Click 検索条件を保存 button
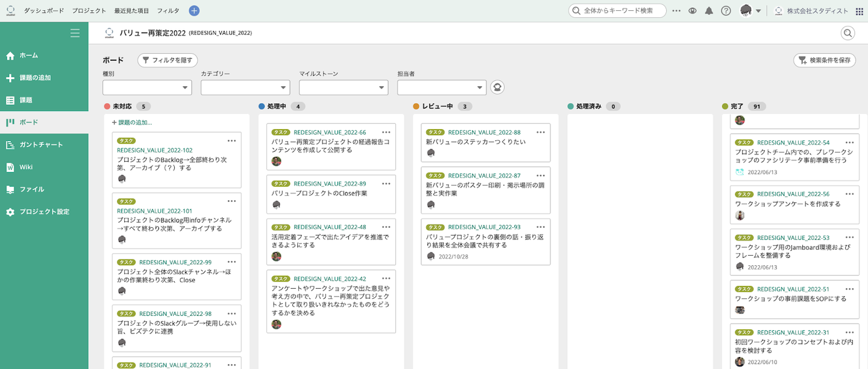The height and width of the screenshot is (369, 868). click(x=825, y=60)
